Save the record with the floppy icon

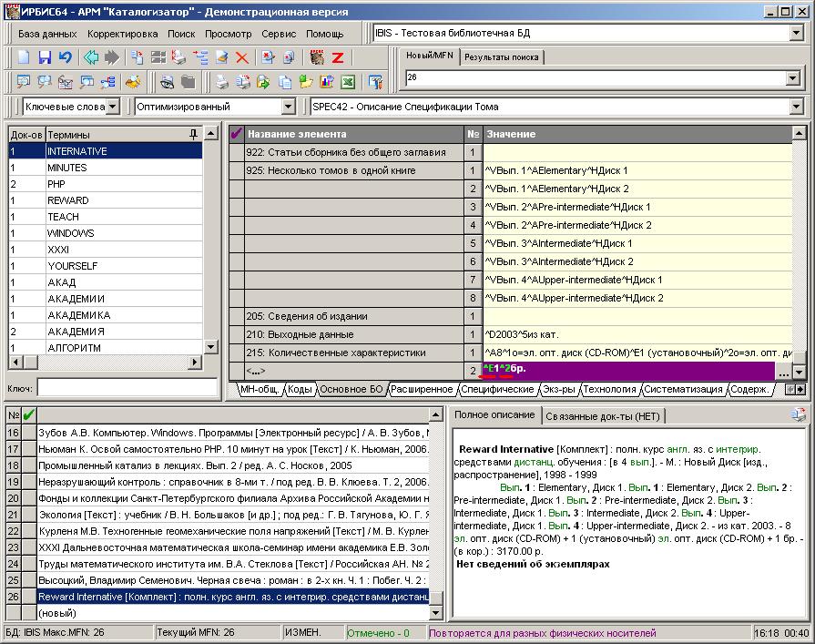click(45, 57)
